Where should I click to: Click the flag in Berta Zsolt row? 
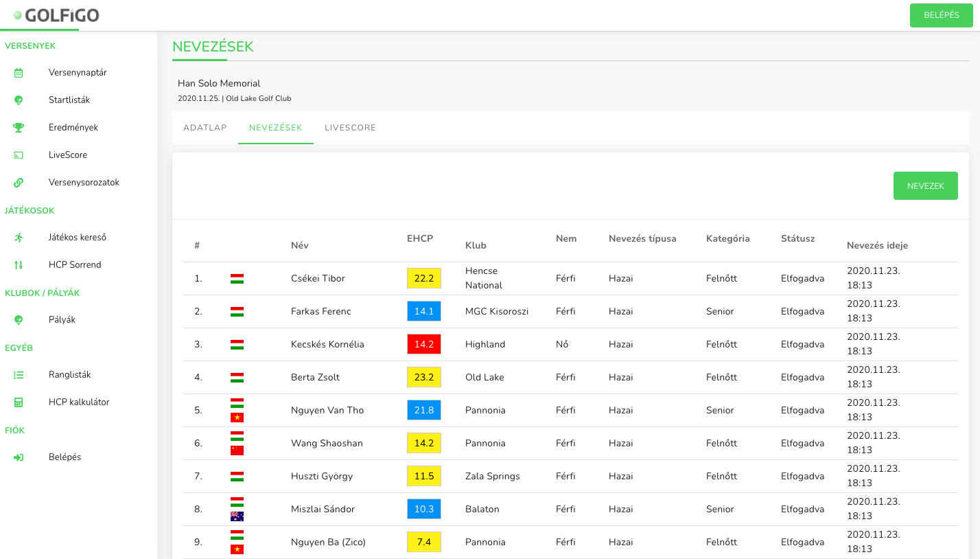[237, 378]
